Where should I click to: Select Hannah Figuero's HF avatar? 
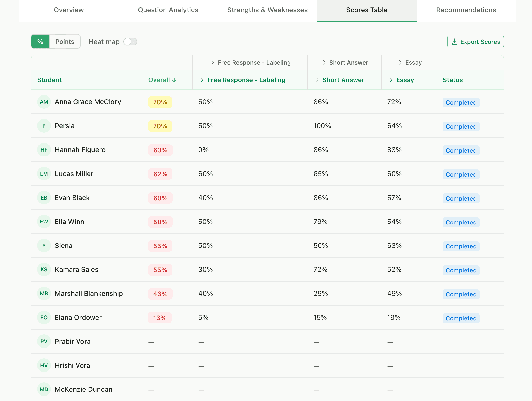[44, 150]
